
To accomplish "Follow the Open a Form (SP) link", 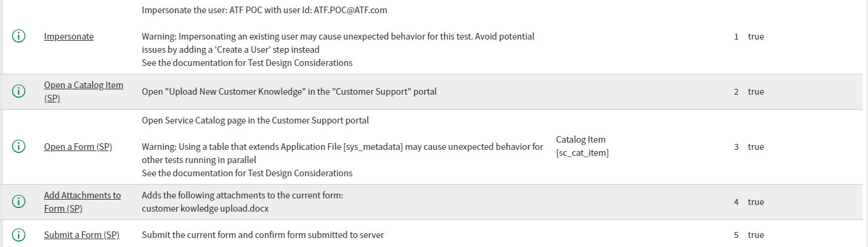I will pyautogui.click(x=78, y=146).
